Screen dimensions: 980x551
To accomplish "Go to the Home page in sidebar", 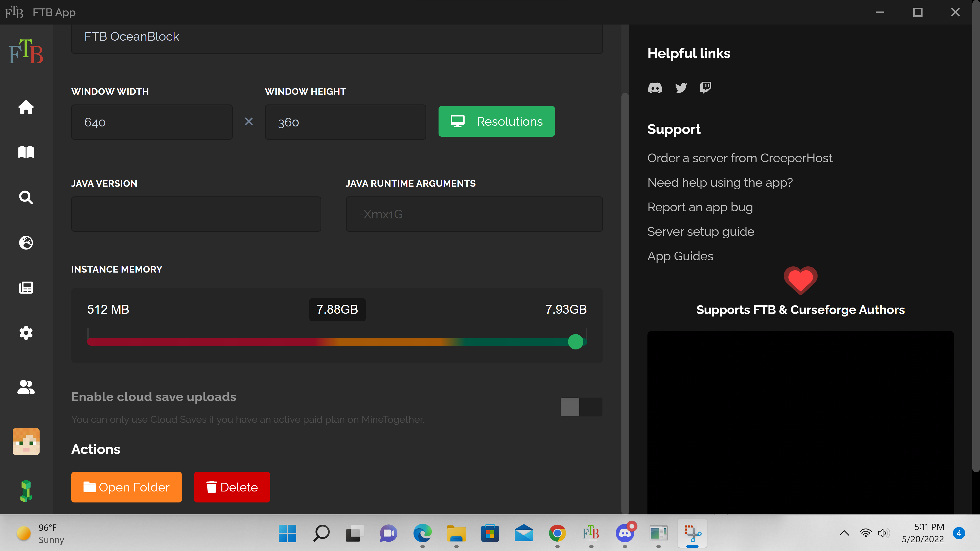I will point(26,107).
